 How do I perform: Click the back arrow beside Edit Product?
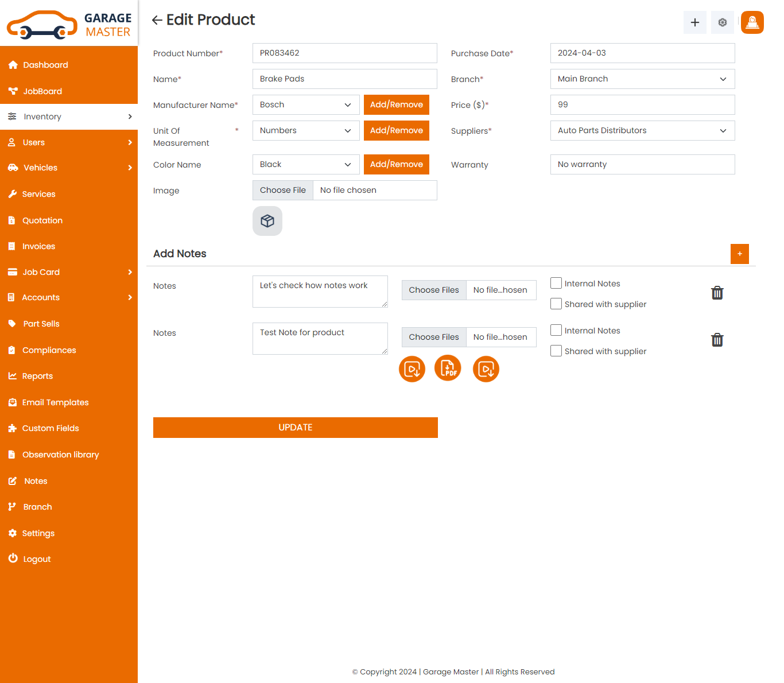pyautogui.click(x=157, y=21)
